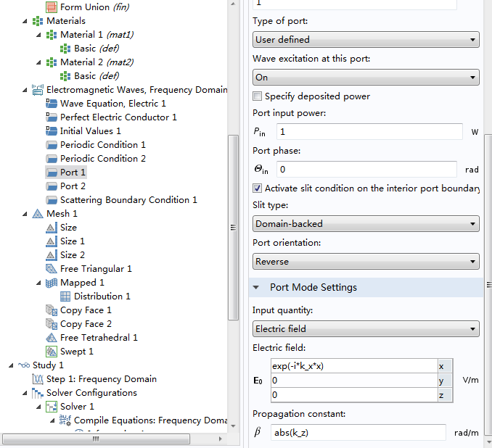Select Periodic Condition 1 tree node
This screenshot has height=448, width=492.
pos(102,145)
